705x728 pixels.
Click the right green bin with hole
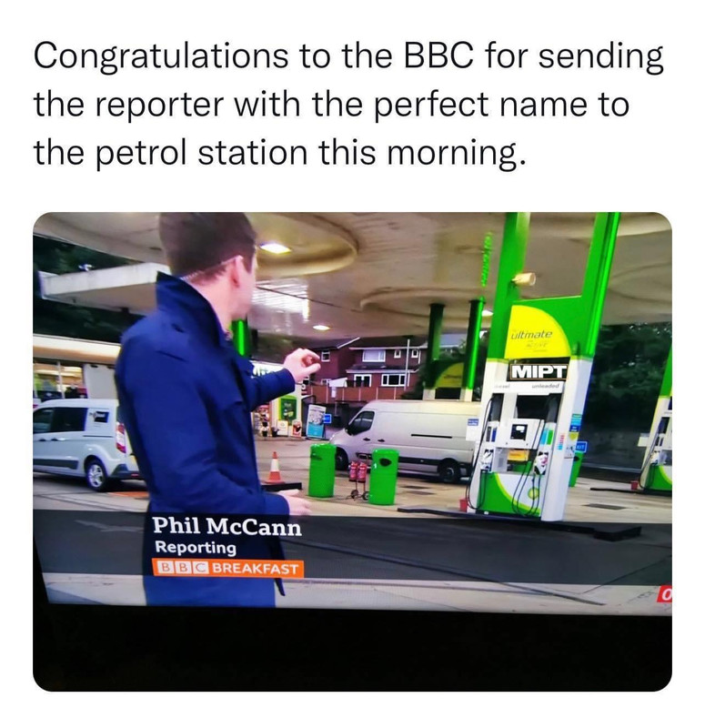click(x=383, y=476)
